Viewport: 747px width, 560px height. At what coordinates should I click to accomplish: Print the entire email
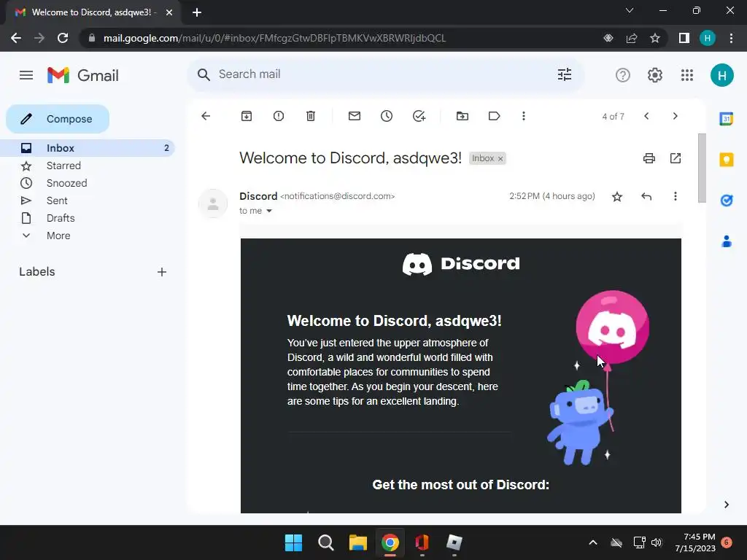(x=649, y=158)
